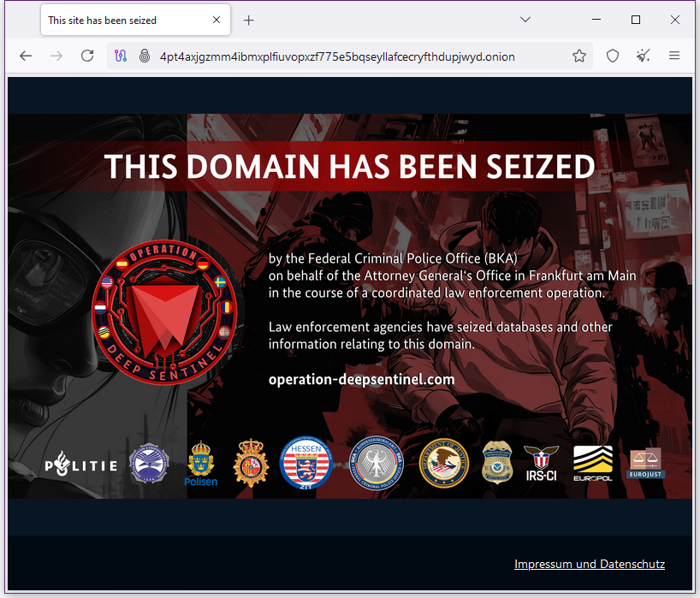Click the Eurojust logo
Screen dimensions: 700x598
[645, 464]
